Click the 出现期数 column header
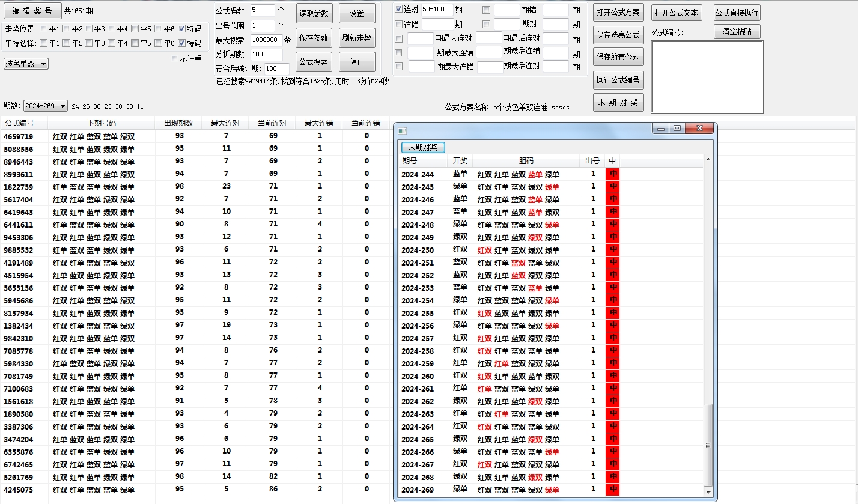 178,123
